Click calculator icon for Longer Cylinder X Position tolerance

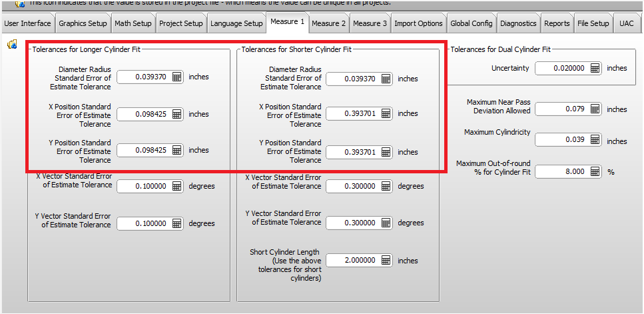[177, 114]
